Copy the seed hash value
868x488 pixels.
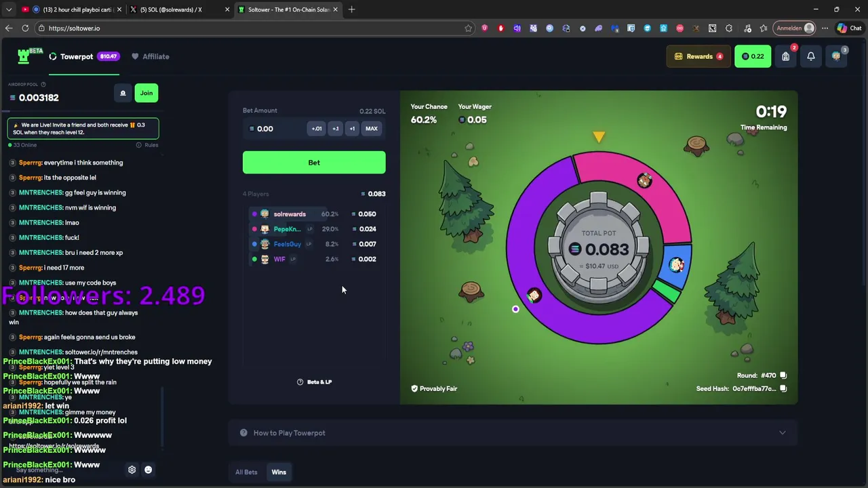point(783,389)
